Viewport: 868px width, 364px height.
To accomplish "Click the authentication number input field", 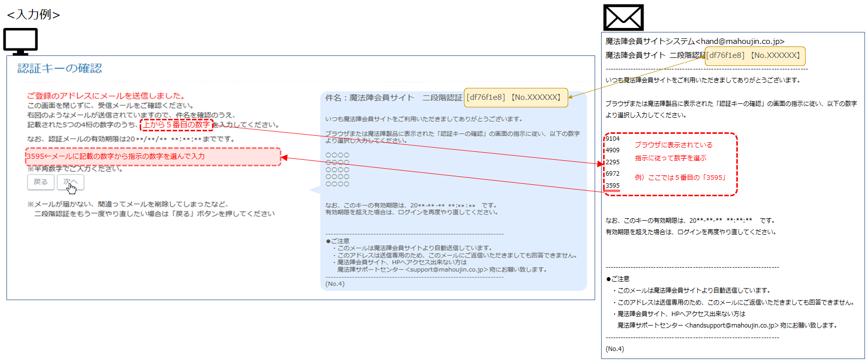I will pyautogui.click(x=153, y=156).
